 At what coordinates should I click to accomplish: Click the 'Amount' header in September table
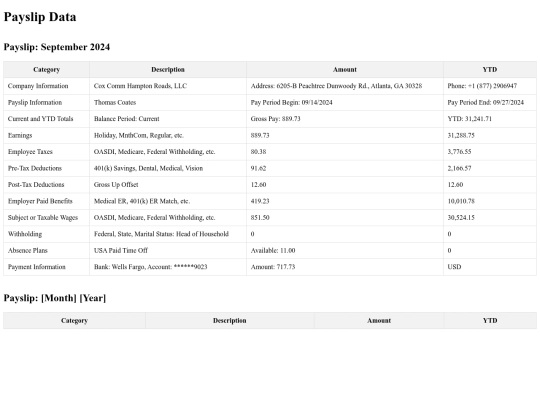coord(345,70)
